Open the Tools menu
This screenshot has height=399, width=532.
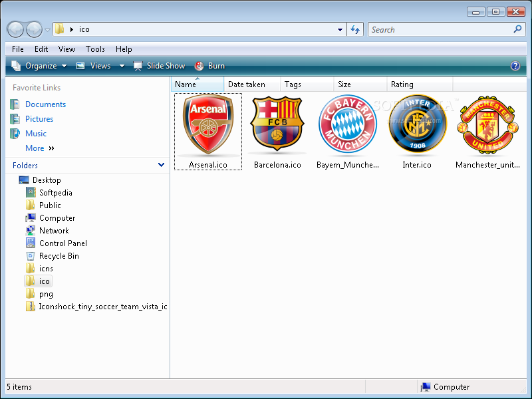95,49
